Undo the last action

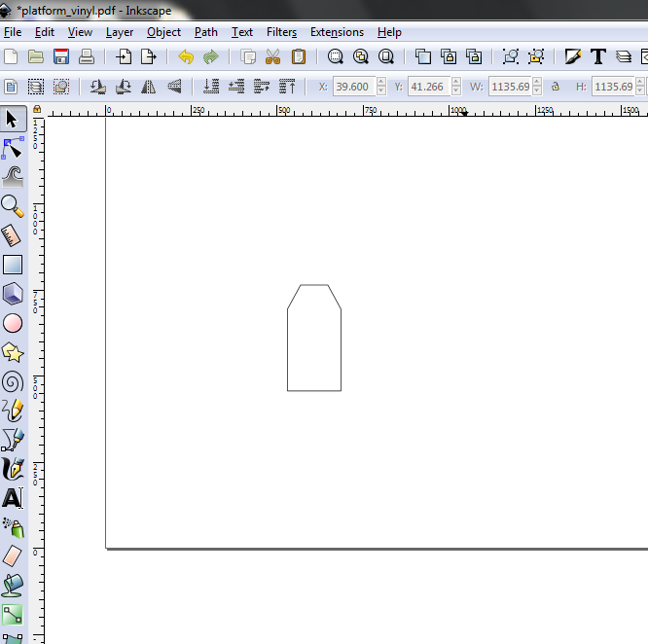point(186,56)
